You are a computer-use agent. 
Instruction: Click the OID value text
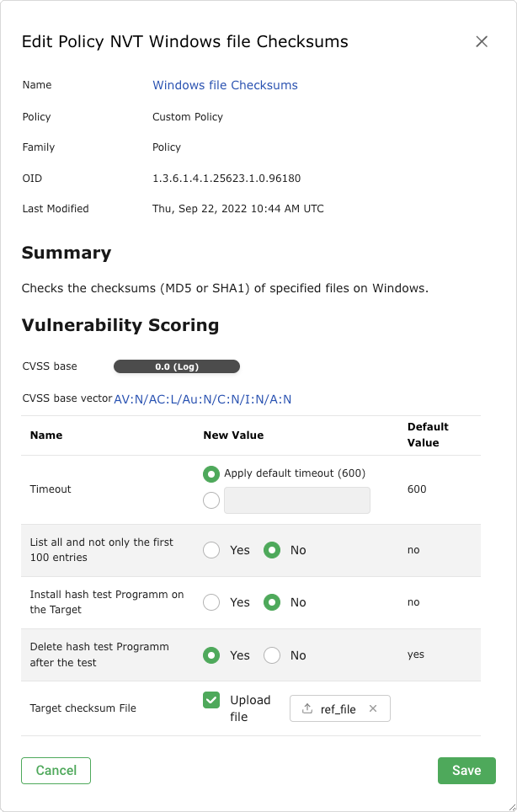point(227,179)
